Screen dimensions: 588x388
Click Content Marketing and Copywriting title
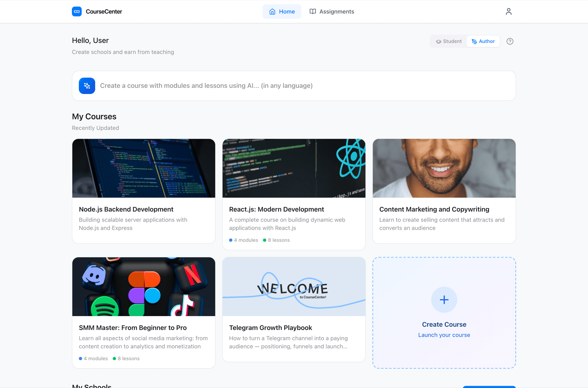click(x=434, y=209)
